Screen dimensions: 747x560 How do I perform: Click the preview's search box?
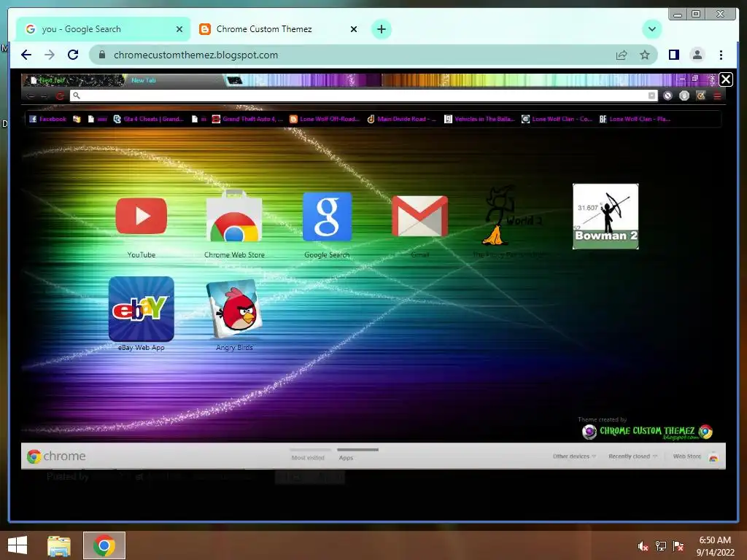[x=364, y=96]
